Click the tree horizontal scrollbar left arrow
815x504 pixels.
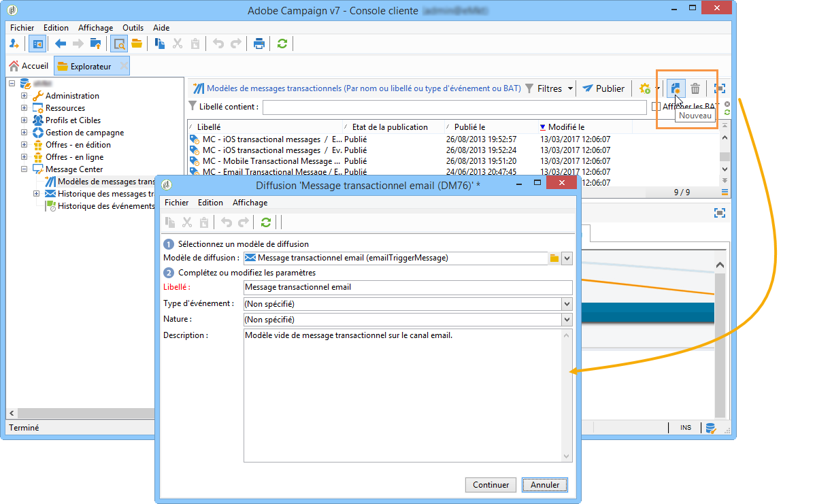click(12, 413)
